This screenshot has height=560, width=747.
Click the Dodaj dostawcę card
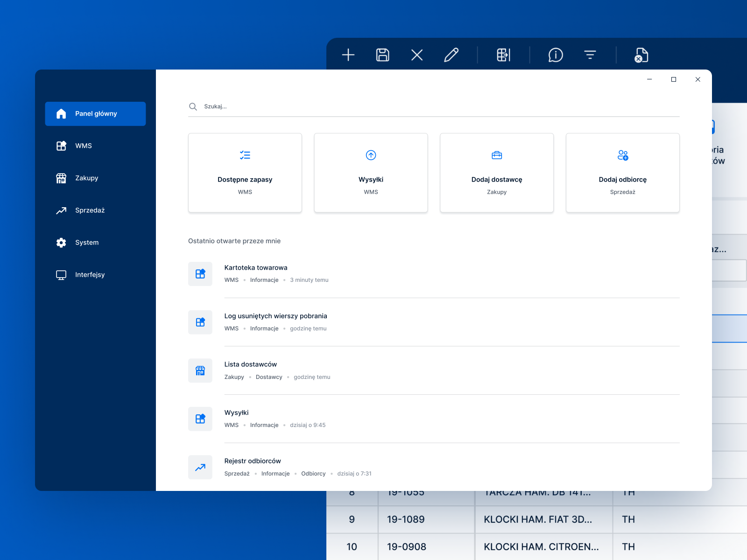coord(496,173)
